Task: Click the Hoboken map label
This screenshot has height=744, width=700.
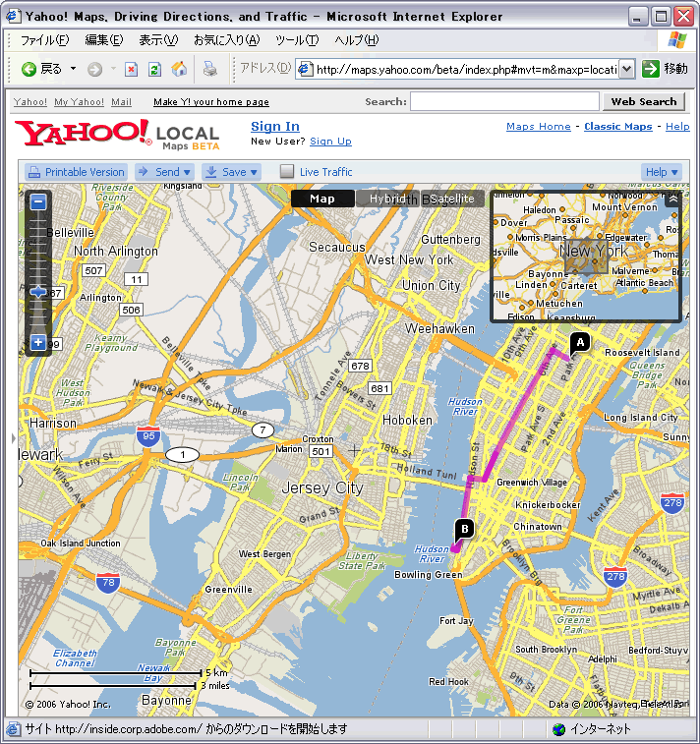Action: (408, 420)
